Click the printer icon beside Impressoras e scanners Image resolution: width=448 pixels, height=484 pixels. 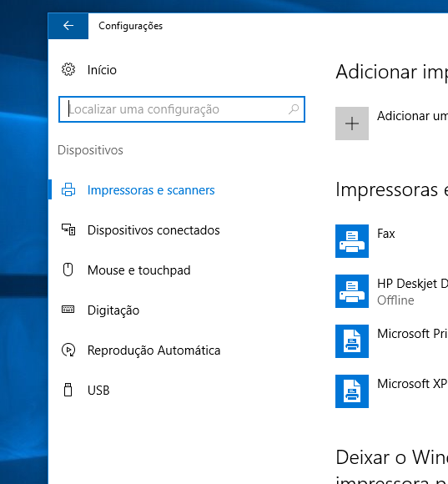tap(68, 189)
